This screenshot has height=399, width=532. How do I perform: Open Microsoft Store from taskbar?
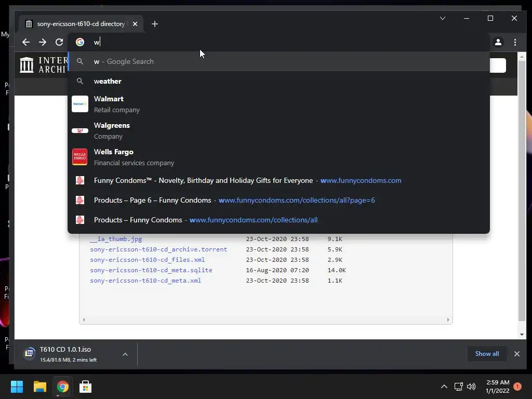tap(85, 387)
